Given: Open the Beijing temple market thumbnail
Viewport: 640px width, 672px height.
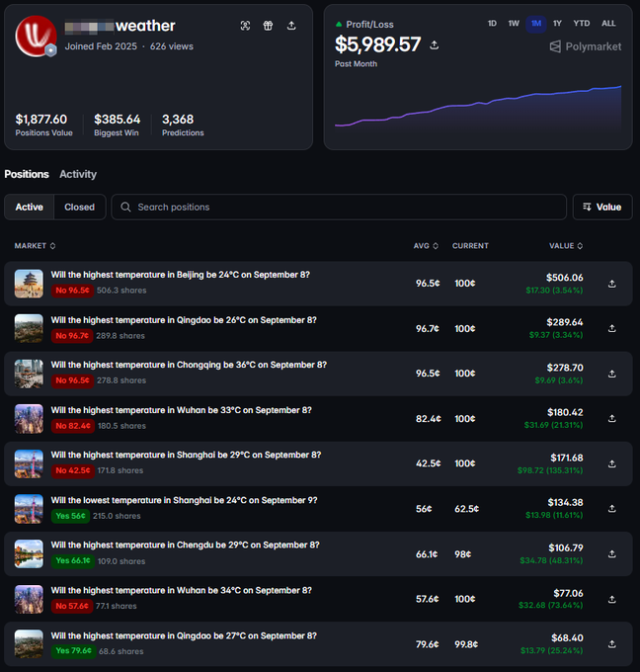Looking at the screenshot, I should (29, 284).
